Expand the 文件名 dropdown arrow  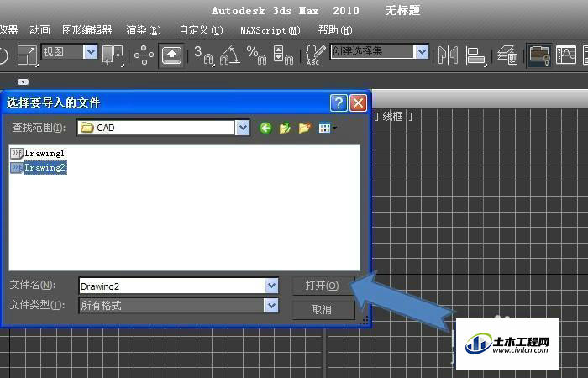272,286
